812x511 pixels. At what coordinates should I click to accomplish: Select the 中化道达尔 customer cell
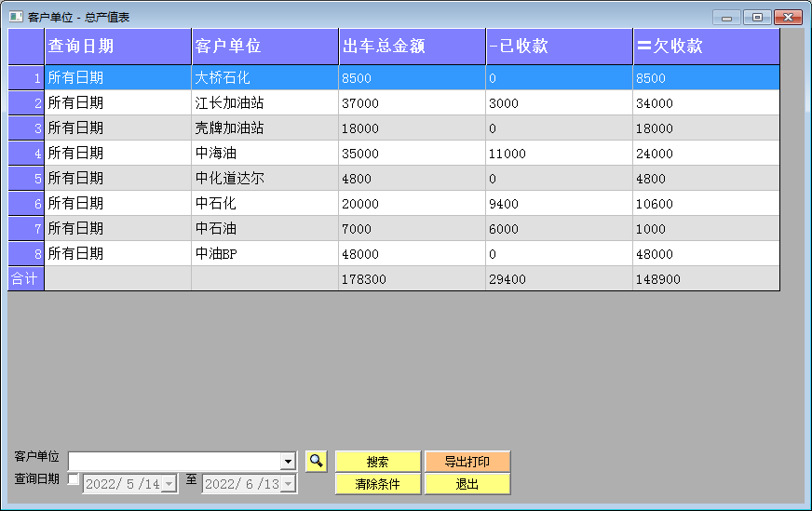coord(265,178)
